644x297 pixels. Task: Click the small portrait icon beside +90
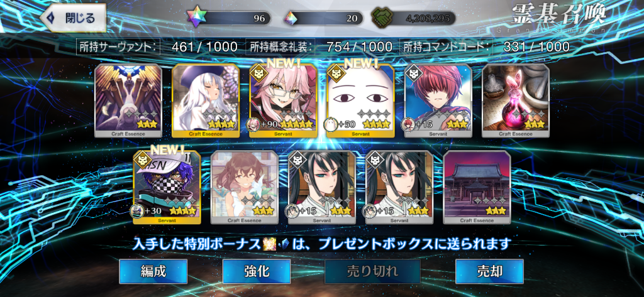point(253,124)
